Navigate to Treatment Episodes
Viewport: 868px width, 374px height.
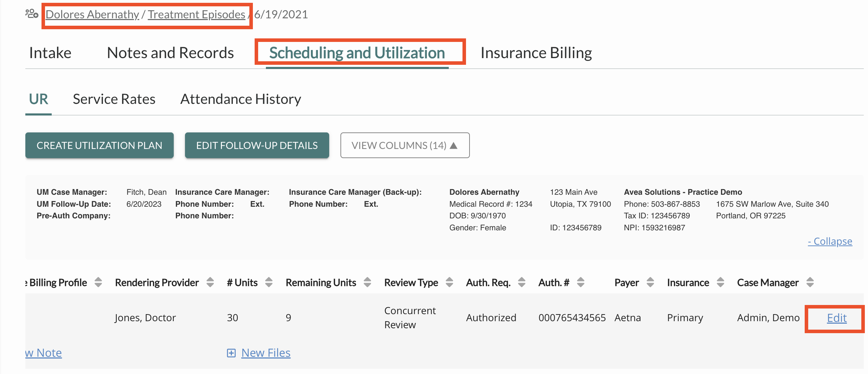coord(196,14)
